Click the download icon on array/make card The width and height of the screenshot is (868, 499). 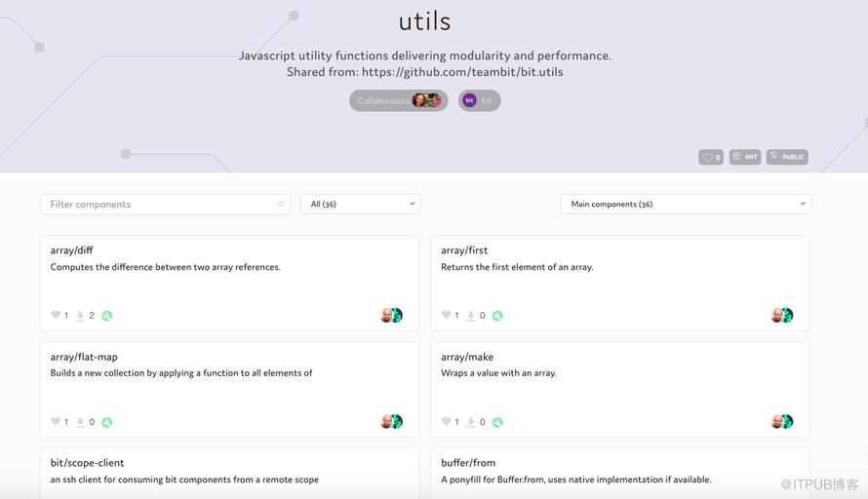470,422
